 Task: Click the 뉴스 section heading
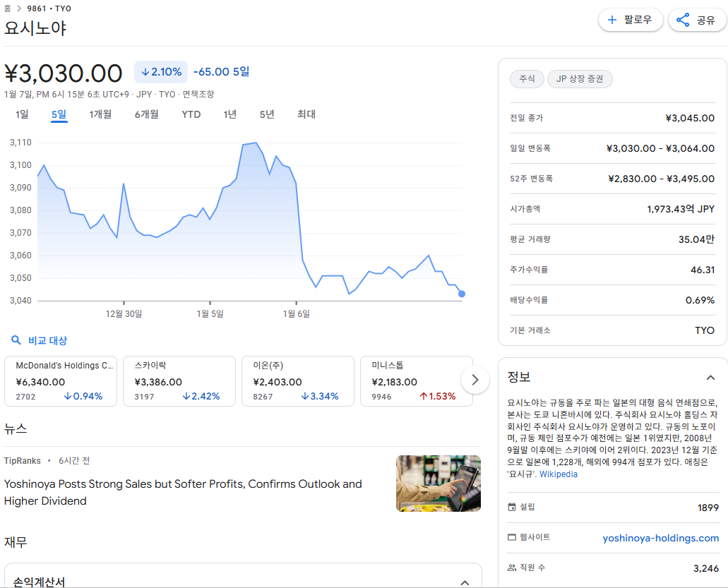[16, 428]
